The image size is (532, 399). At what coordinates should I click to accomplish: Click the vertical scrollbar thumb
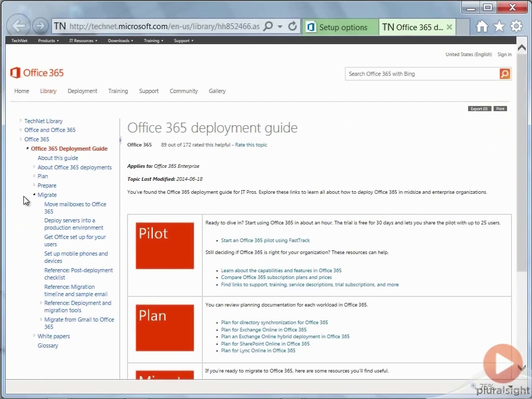(x=522, y=162)
